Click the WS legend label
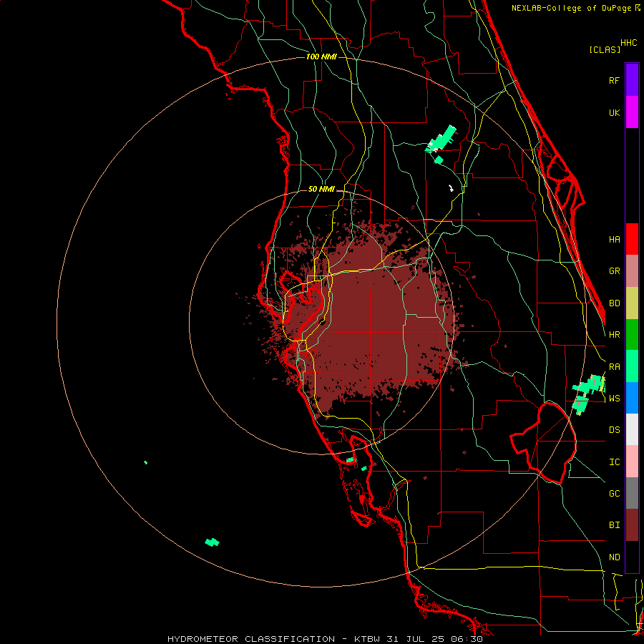The height and width of the screenshot is (644, 644). [615, 398]
